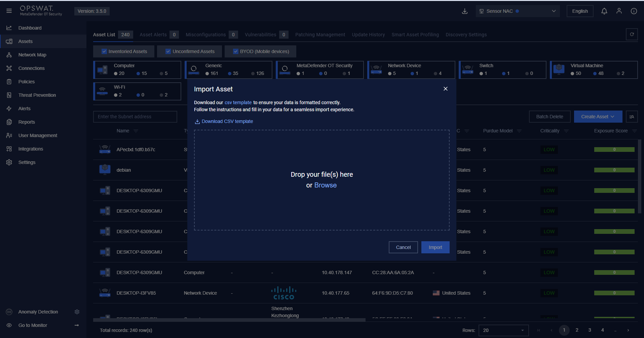Viewport: 644px width, 338px height.
Task: Toggle BYOD (Mobile devices) checkbox
Action: (x=236, y=51)
